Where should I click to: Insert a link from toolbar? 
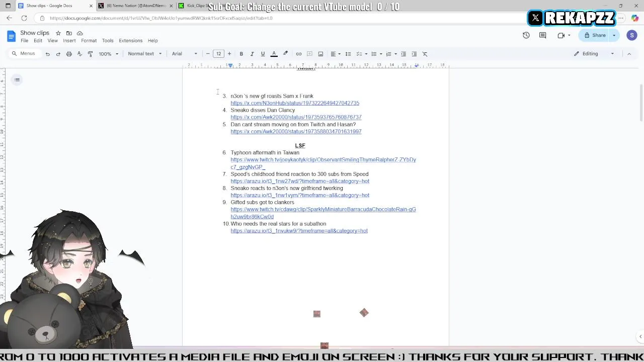pyautogui.click(x=299, y=54)
